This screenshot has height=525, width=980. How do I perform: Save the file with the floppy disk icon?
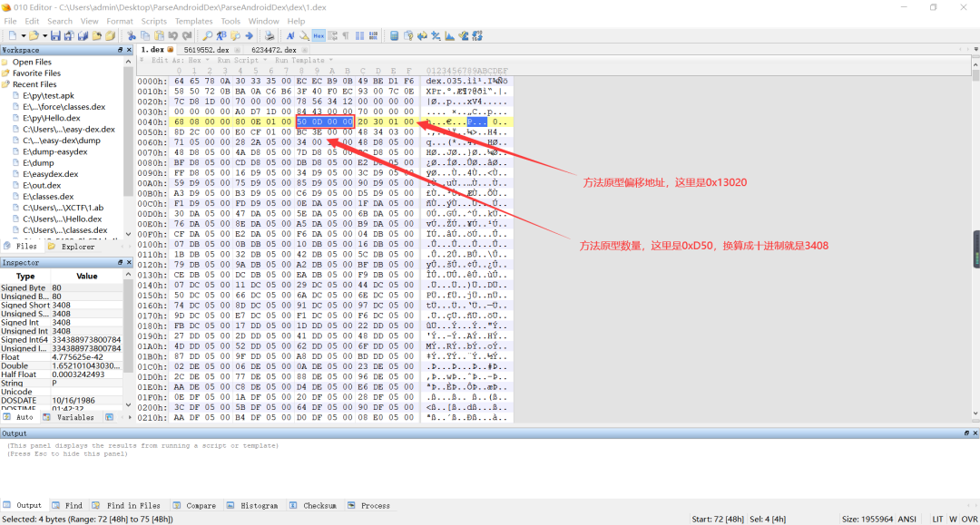55,35
